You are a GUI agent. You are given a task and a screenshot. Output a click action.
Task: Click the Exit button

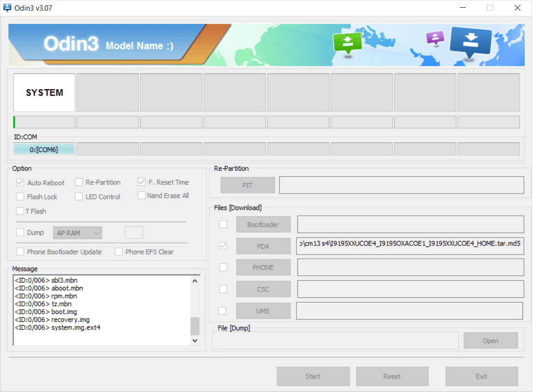(x=482, y=377)
